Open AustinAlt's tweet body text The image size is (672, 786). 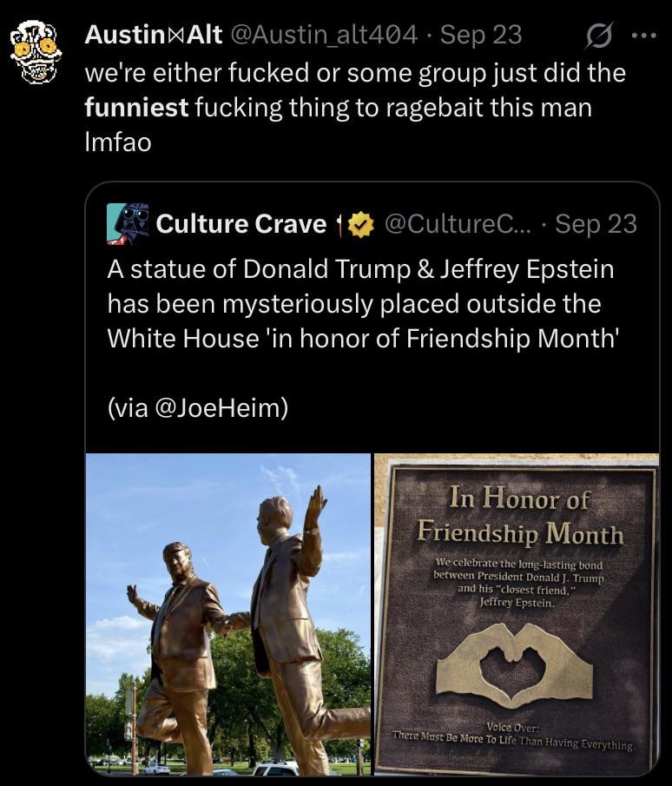click(x=355, y=108)
